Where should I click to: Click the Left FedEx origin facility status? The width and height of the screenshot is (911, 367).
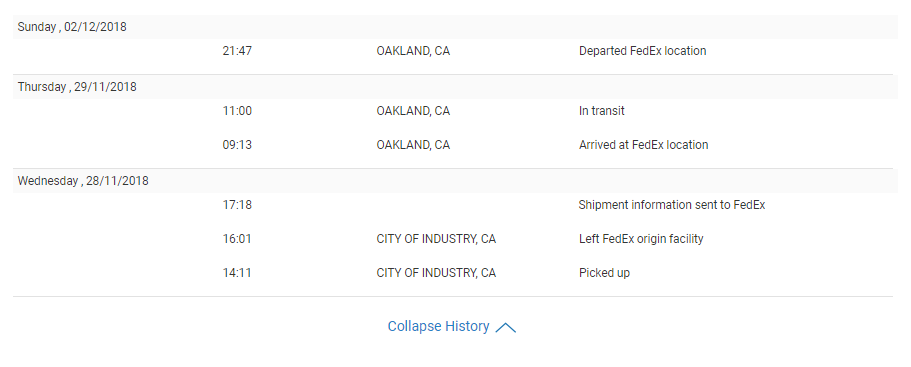(641, 239)
